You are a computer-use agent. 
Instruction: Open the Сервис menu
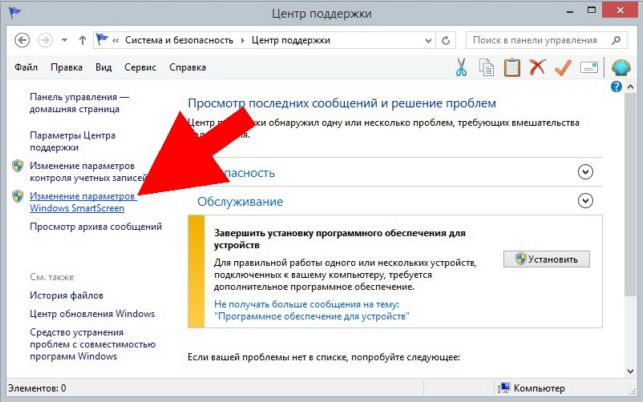pyautogui.click(x=140, y=67)
